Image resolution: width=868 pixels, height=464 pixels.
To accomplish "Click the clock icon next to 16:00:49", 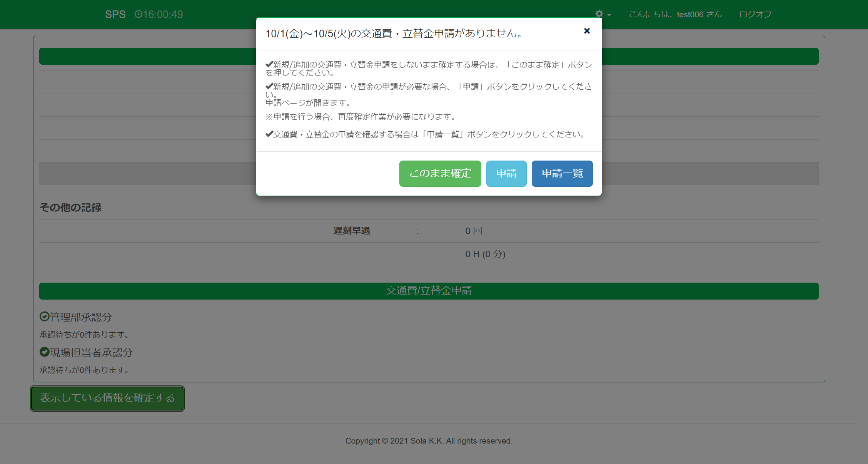I will coord(138,15).
